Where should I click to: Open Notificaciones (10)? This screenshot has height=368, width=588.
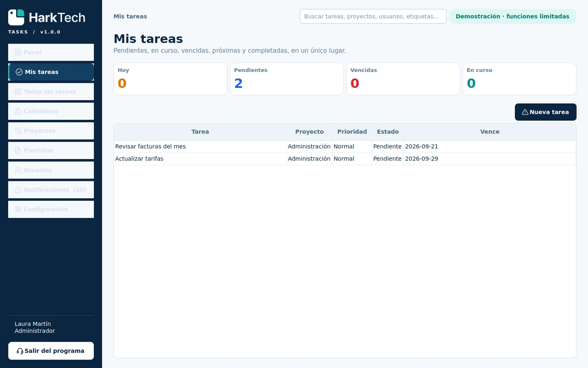pyautogui.click(x=51, y=190)
